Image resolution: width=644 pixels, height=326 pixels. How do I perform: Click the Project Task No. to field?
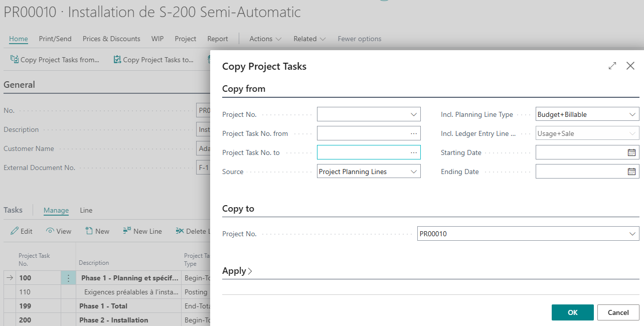[369, 152]
